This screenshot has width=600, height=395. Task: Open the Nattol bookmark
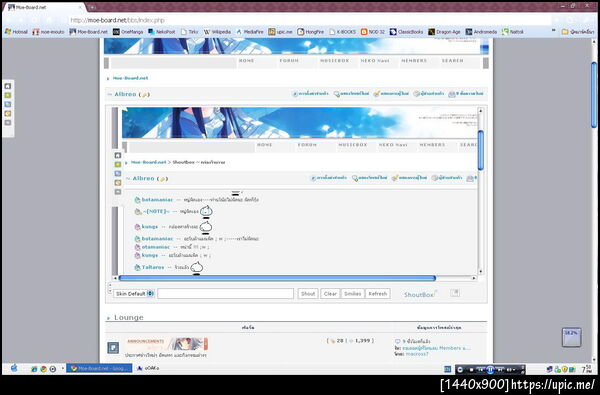pyautogui.click(x=513, y=32)
